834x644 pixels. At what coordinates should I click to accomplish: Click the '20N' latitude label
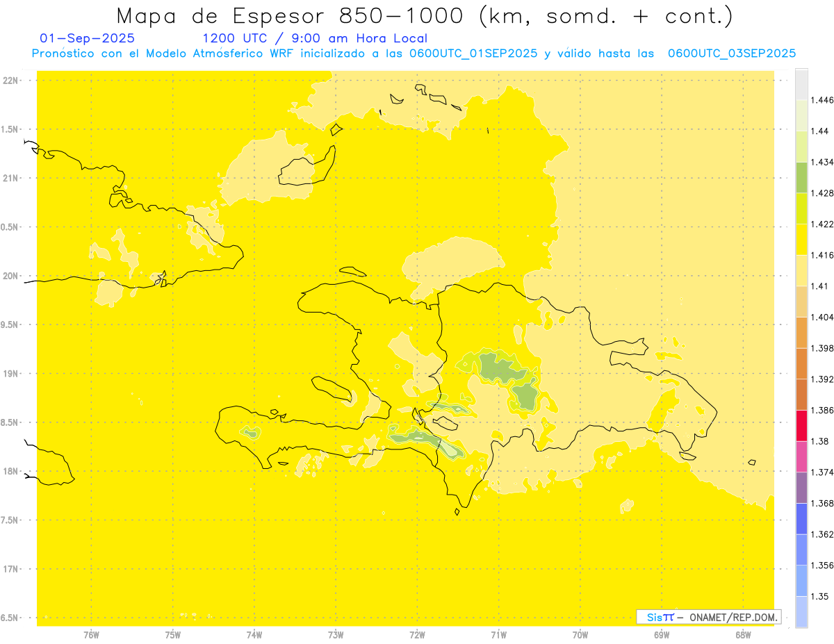[11, 276]
